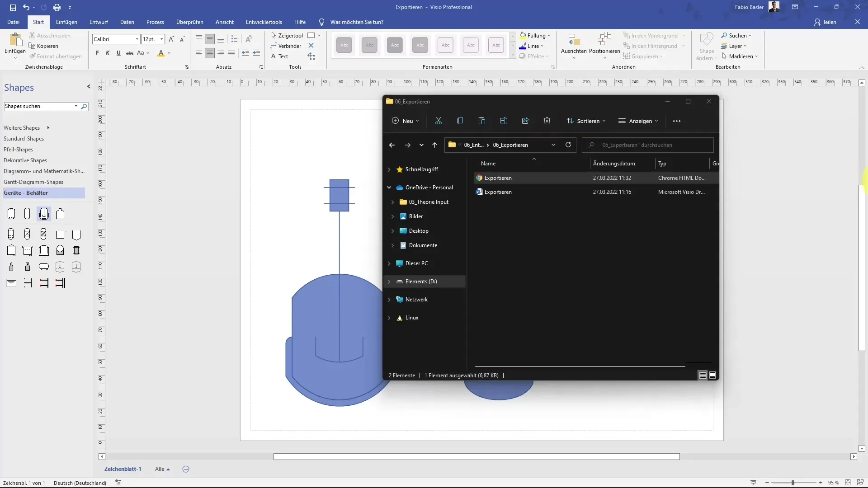Viewport: 868px width, 488px height.
Task: Toggle underline U formatting
Action: [x=118, y=53]
